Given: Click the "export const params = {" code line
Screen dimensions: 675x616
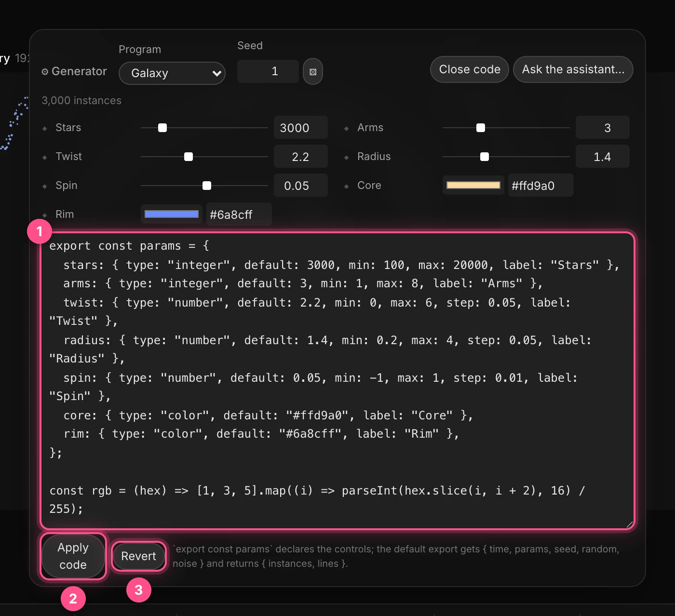Looking at the screenshot, I should click(129, 246).
